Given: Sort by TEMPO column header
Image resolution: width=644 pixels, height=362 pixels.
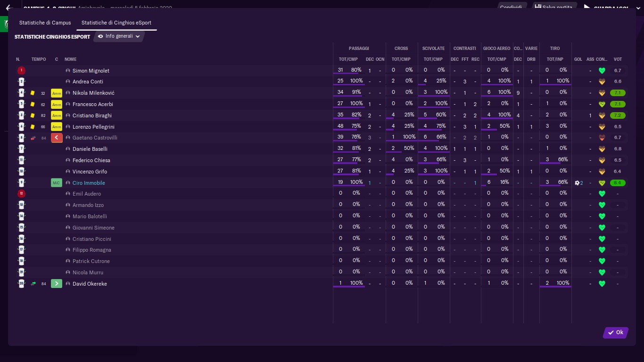Looking at the screenshot, I should tap(39, 59).
